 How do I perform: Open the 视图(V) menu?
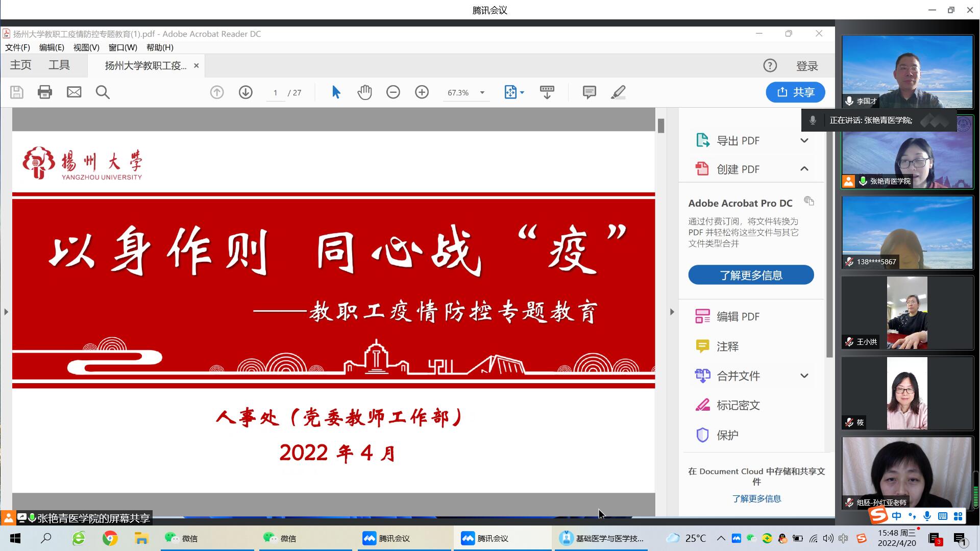(x=86, y=47)
